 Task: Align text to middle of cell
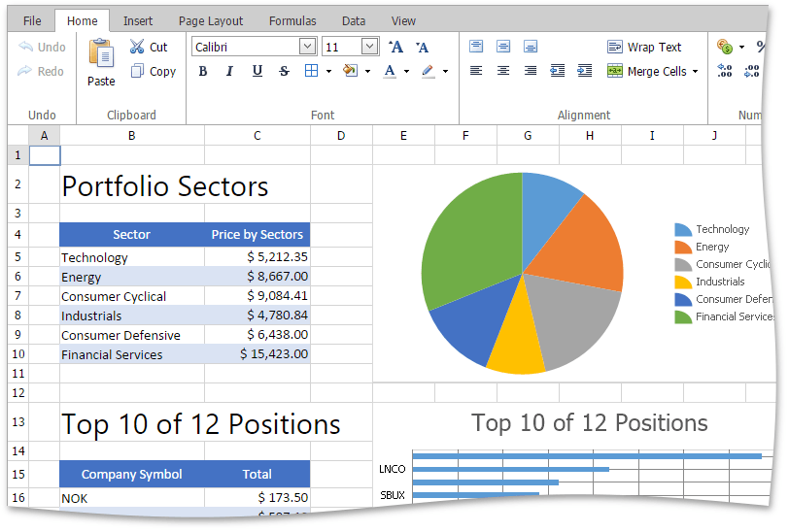click(x=503, y=47)
